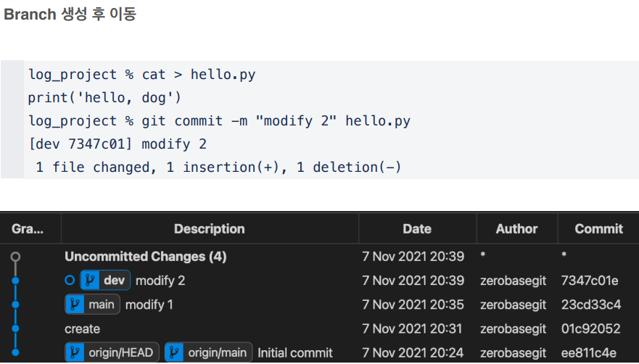Select the create commit row

(x=319, y=328)
